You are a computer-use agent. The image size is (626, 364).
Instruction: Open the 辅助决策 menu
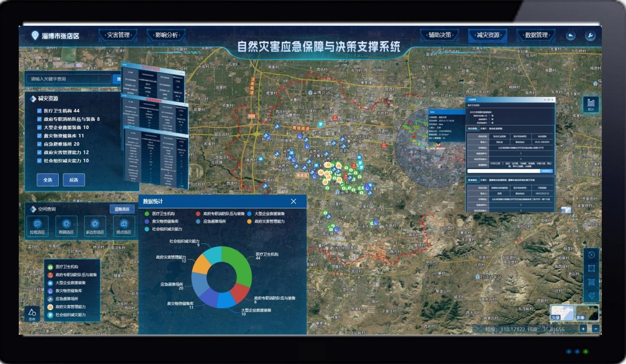pyautogui.click(x=440, y=35)
